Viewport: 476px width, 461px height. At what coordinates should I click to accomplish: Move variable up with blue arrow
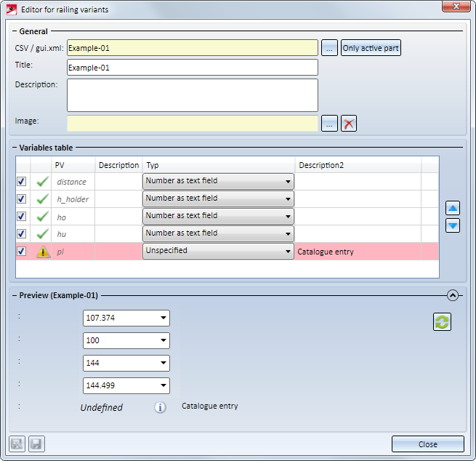452,208
